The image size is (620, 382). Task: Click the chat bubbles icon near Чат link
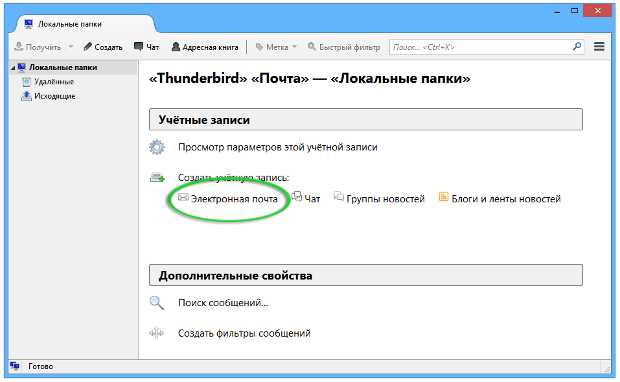click(297, 196)
